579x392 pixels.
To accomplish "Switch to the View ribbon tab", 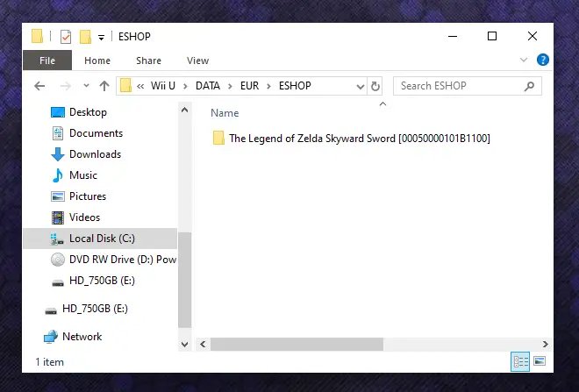I will pos(197,61).
